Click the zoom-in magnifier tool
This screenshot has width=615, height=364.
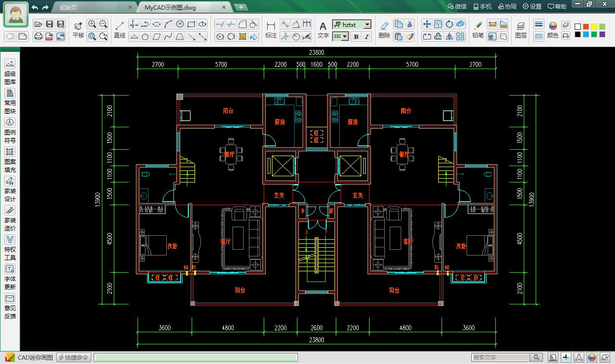pos(91,24)
